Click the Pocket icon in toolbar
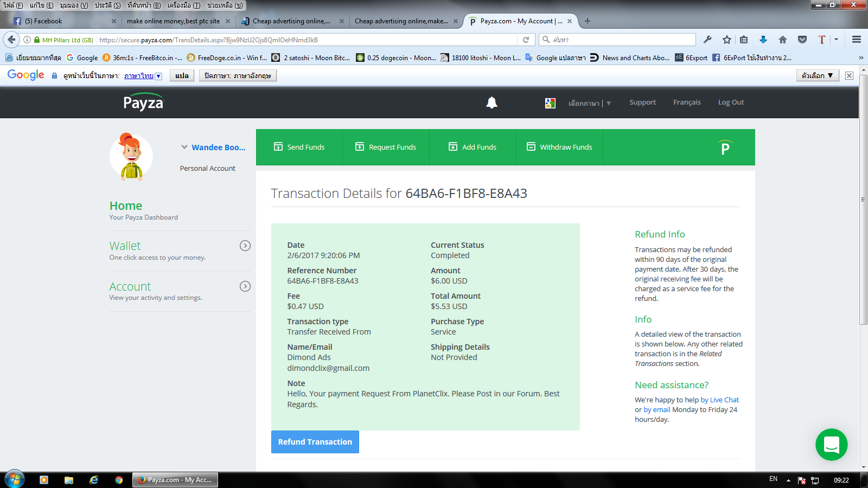868x488 pixels. 802,40
